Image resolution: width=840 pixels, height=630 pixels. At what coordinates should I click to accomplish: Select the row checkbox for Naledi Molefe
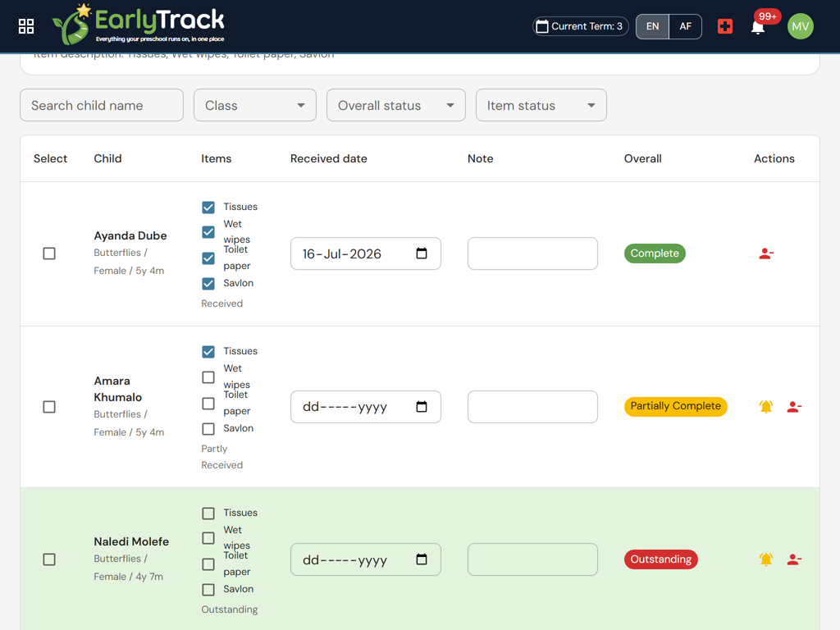(x=49, y=559)
